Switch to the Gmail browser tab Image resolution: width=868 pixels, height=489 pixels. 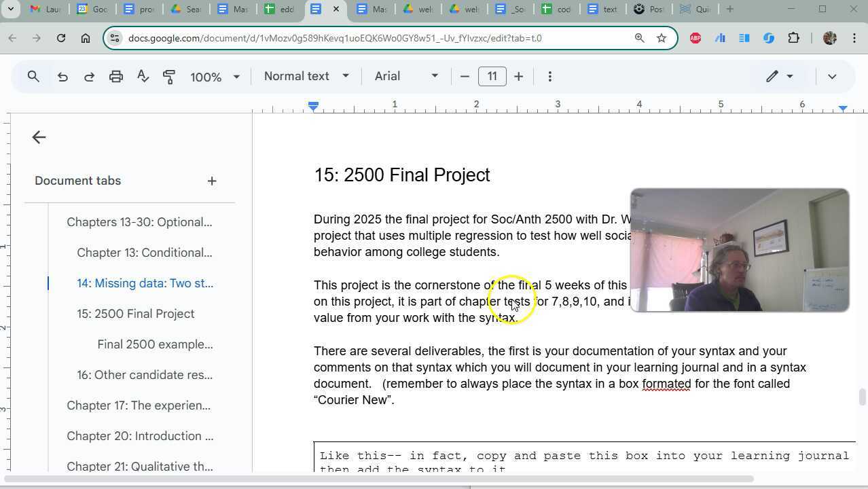coord(45,10)
